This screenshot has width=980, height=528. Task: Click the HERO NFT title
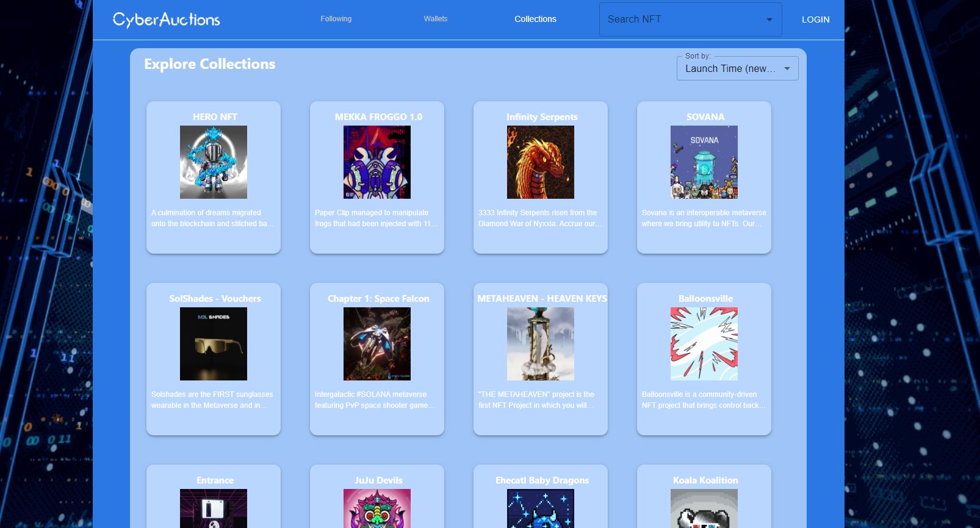click(215, 116)
